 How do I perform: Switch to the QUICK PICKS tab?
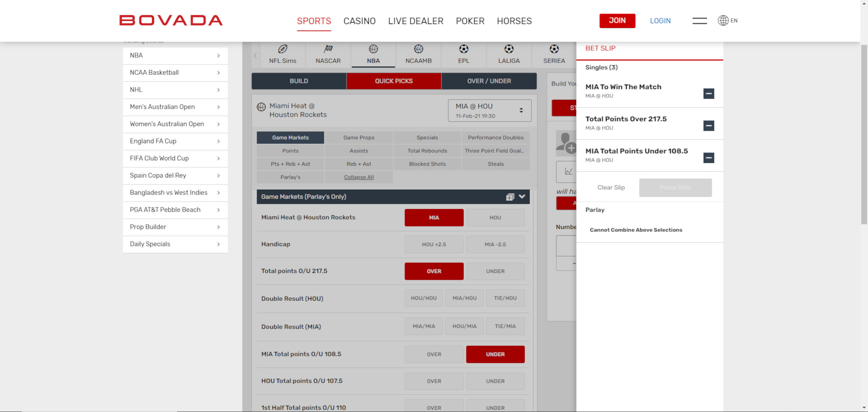point(394,81)
